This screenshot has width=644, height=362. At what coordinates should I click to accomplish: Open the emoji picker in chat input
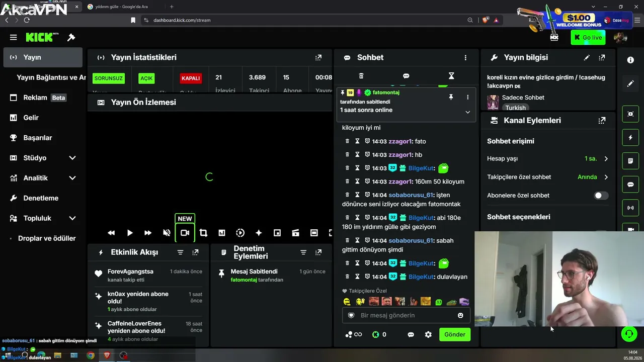point(460,315)
